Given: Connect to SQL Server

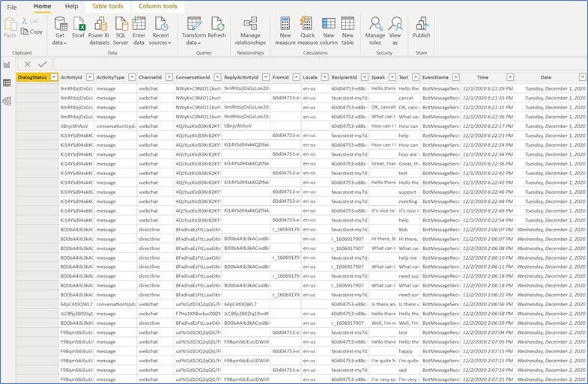Looking at the screenshot, I should pyautogui.click(x=121, y=24).
